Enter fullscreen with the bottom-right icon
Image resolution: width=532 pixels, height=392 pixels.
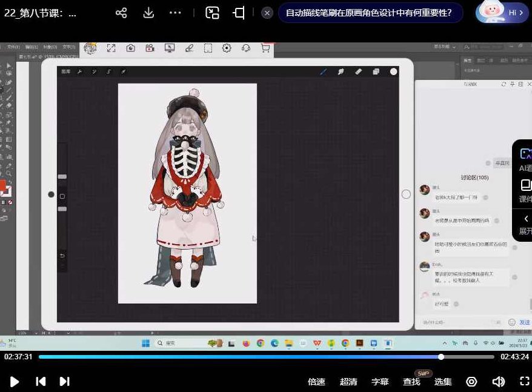point(525,381)
